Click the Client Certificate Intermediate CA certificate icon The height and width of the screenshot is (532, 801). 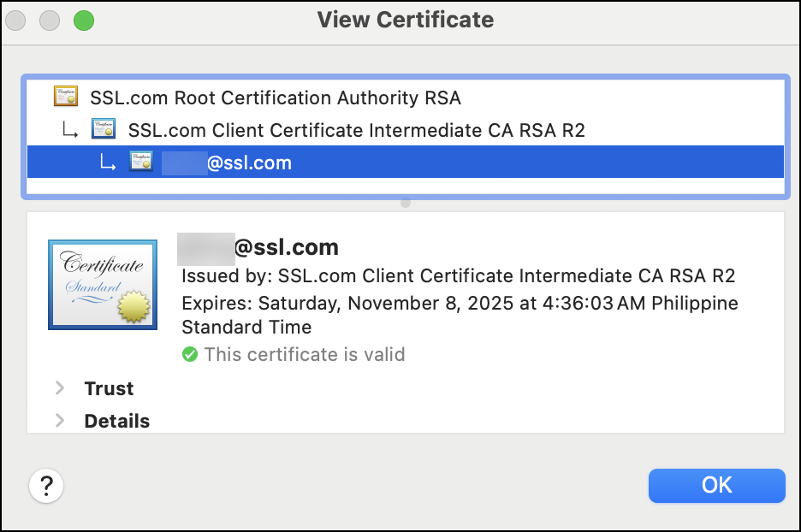[x=104, y=129]
